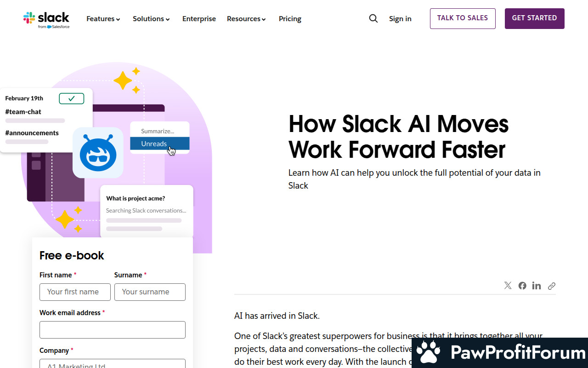Copy article link icon
Screen dimensions: 588x368
click(x=552, y=286)
